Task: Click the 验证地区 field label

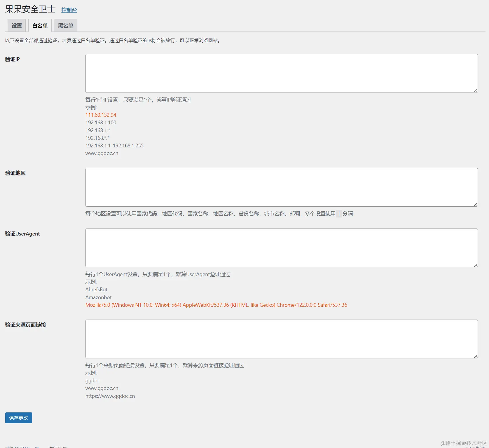Action: point(15,173)
